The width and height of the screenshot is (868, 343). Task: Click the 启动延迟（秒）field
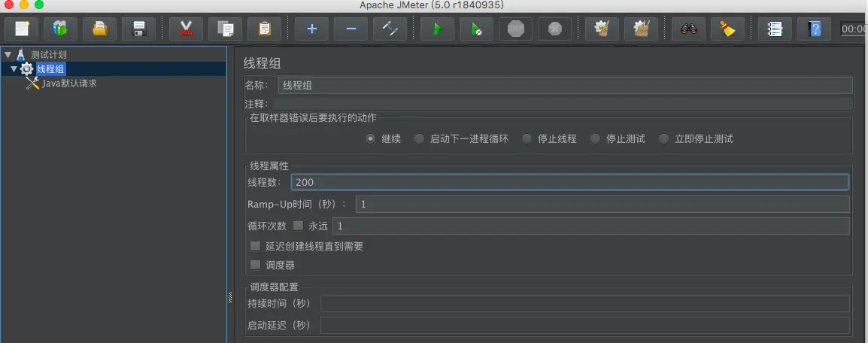point(584,325)
